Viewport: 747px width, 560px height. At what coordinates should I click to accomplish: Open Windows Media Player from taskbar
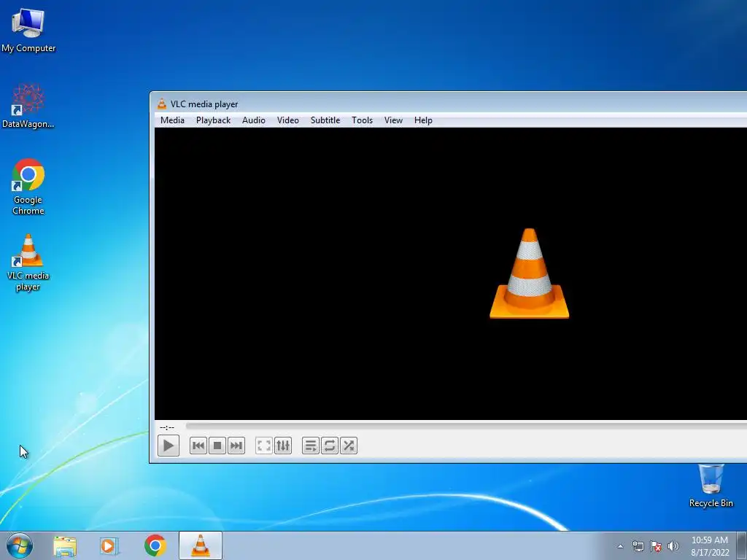pyautogui.click(x=109, y=546)
